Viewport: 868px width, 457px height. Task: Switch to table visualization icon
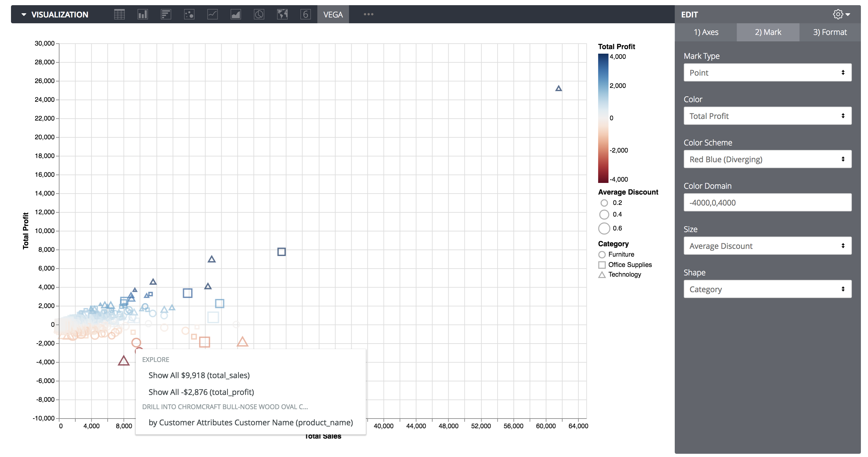click(x=120, y=14)
